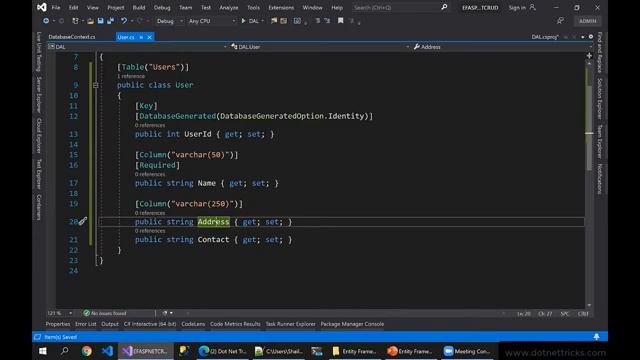Collapse the User class outlining toggle
Viewport: 640px width, 360px height.
96,85
